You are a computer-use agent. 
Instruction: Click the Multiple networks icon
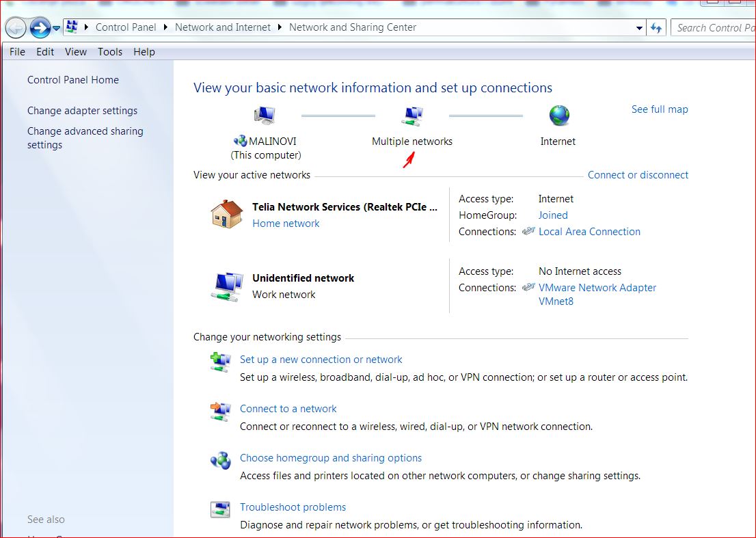[411, 116]
